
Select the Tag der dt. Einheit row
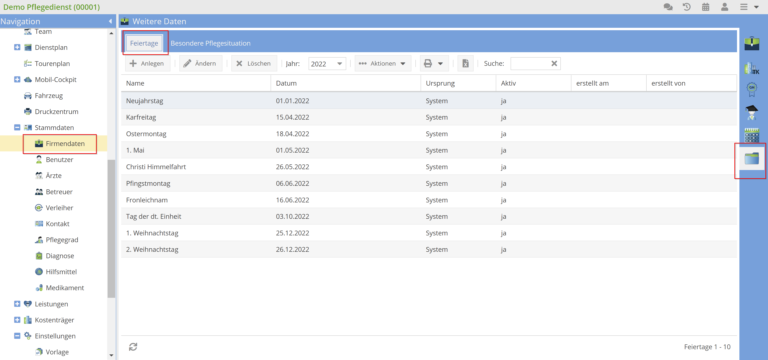[x=429, y=216]
